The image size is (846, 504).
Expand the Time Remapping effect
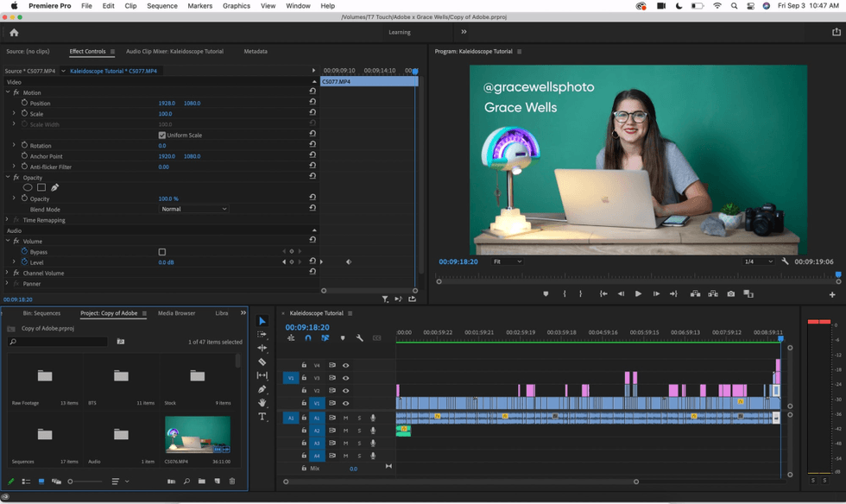pyautogui.click(x=7, y=219)
